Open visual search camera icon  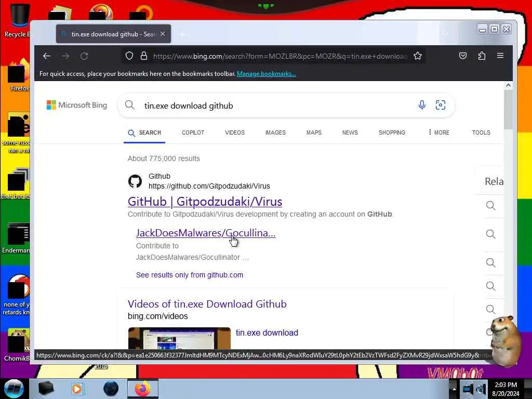[x=441, y=105]
